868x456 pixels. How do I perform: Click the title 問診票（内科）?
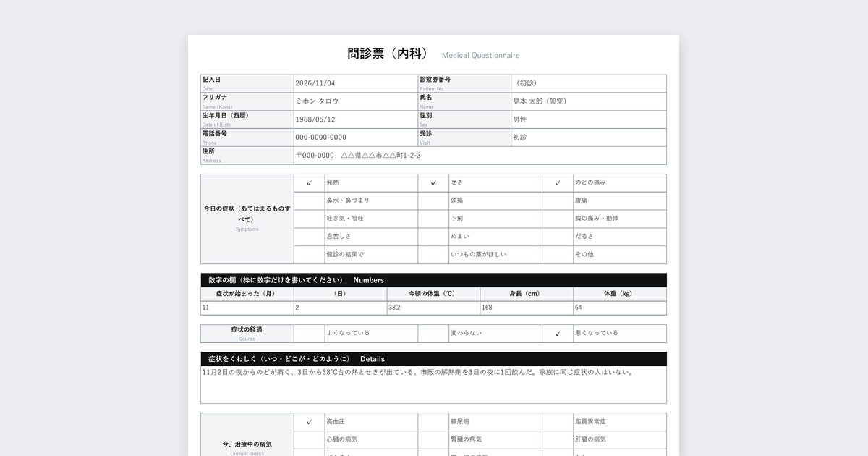(388, 54)
